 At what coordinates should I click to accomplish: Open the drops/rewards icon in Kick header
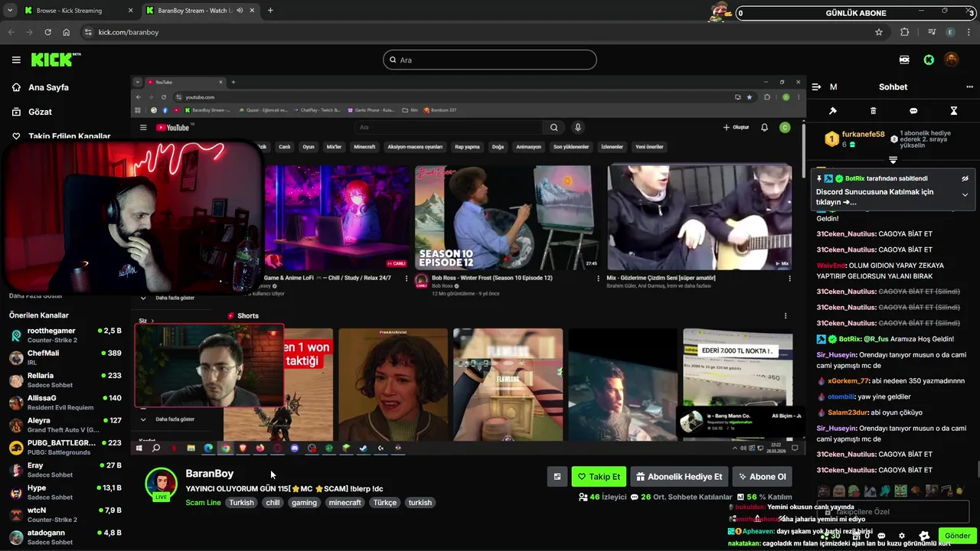pos(904,60)
